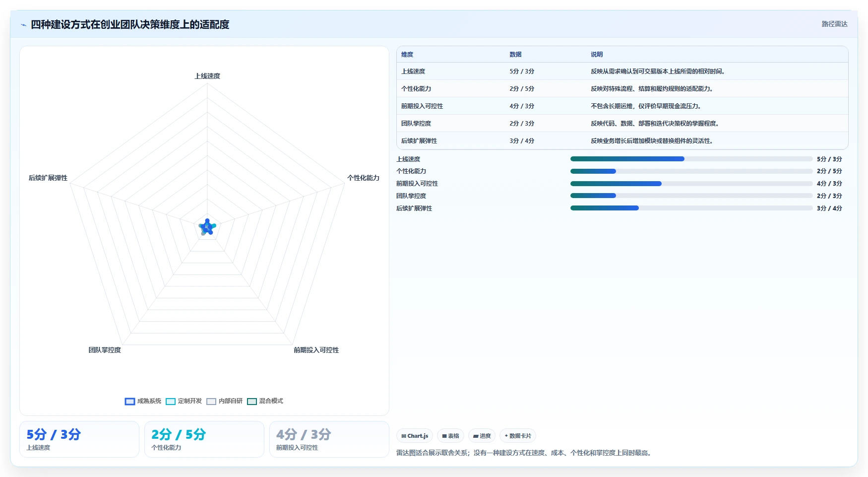Click the 前期投入可控性 radar axis label
This screenshot has width=868, height=477.
pos(316,350)
